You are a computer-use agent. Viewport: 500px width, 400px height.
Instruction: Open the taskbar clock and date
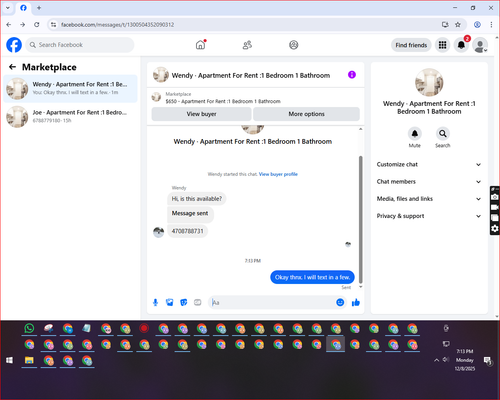coord(465,360)
